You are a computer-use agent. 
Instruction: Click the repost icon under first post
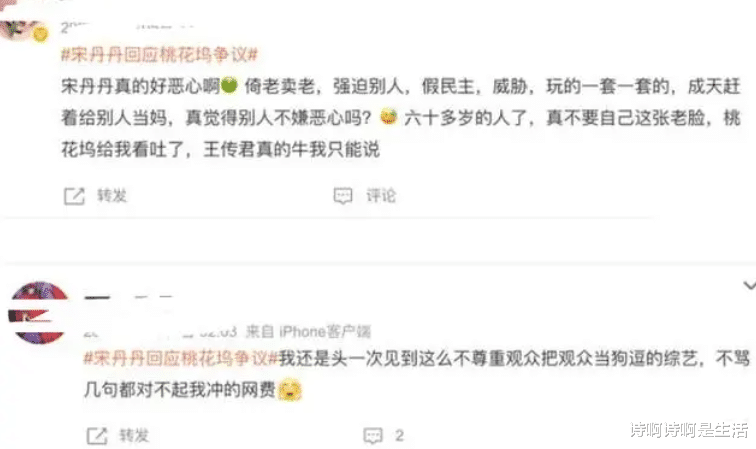(x=74, y=196)
